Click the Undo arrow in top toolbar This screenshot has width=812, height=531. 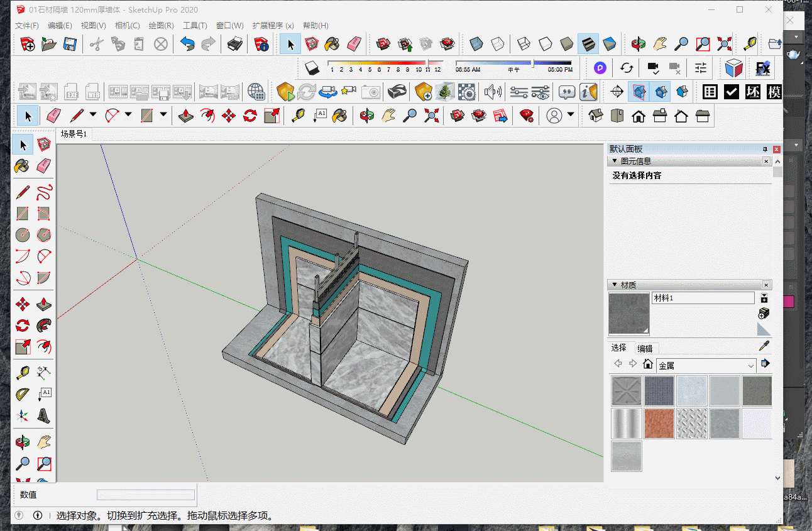coord(187,44)
